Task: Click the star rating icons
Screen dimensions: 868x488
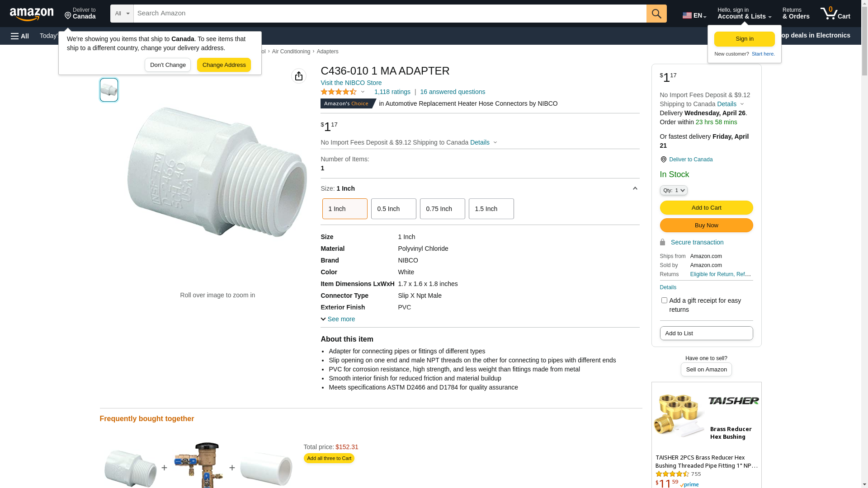Action: pos(339,92)
